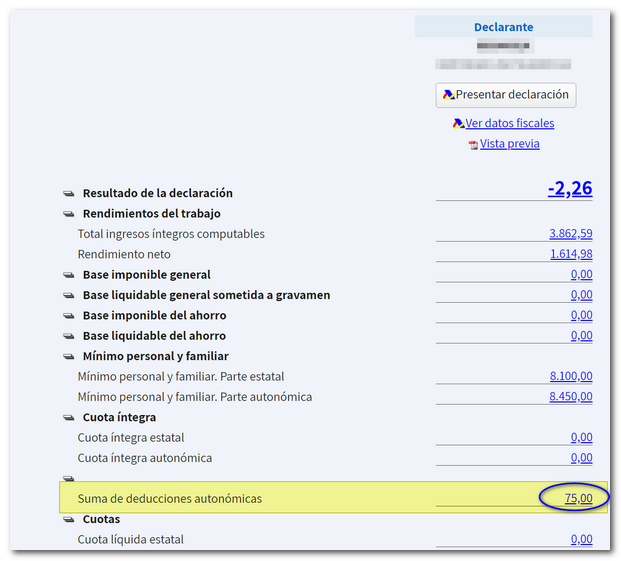621x561 pixels.
Task: Click the PDF icon beside Vista previa
Action: coord(473,145)
